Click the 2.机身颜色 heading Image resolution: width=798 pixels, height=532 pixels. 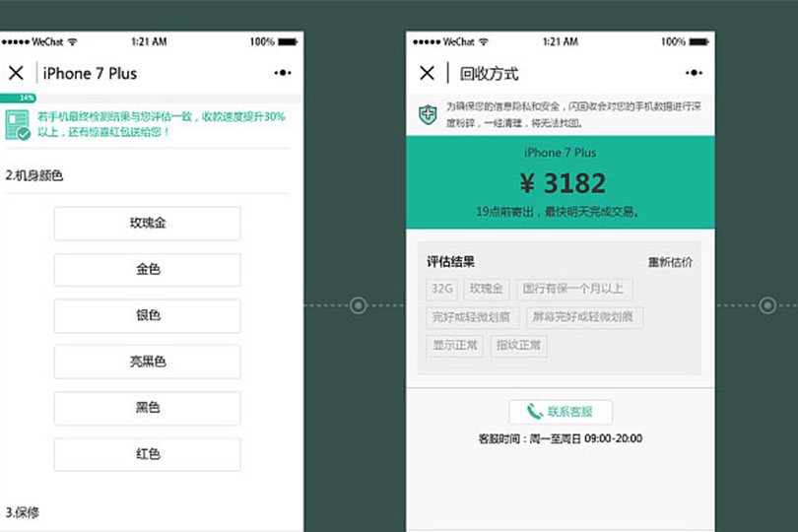(34, 175)
